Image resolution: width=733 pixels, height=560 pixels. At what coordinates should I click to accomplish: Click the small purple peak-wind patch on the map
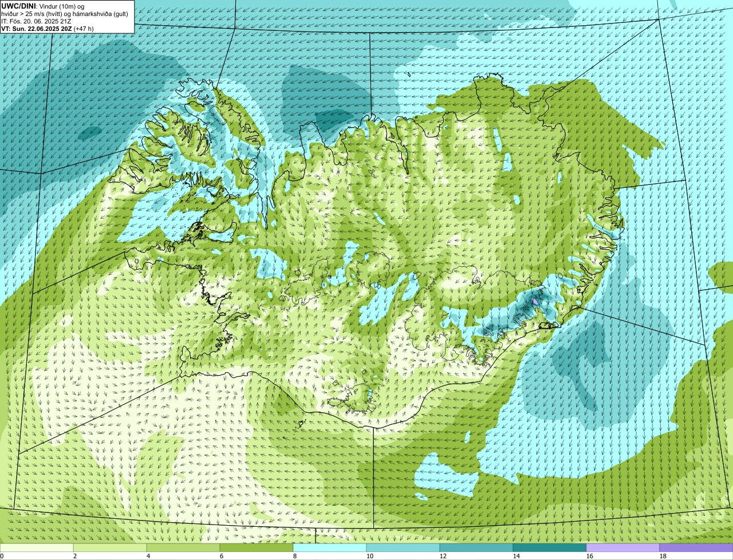[535, 301]
